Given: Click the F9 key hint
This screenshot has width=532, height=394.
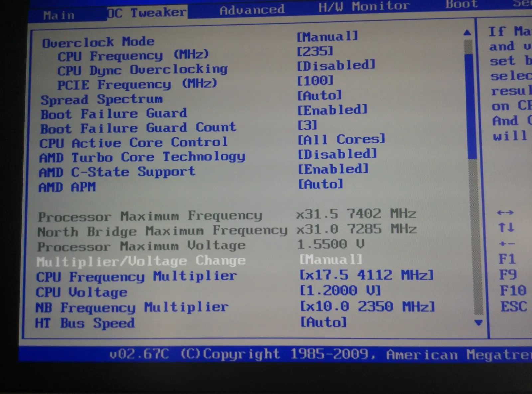Looking at the screenshot, I should tap(508, 275).
